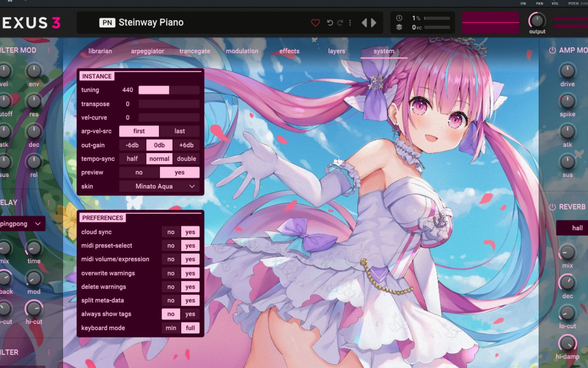This screenshot has height=368, width=588.
Task: Load the next preset with the right arrow
Action: pyautogui.click(x=373, y=22)
